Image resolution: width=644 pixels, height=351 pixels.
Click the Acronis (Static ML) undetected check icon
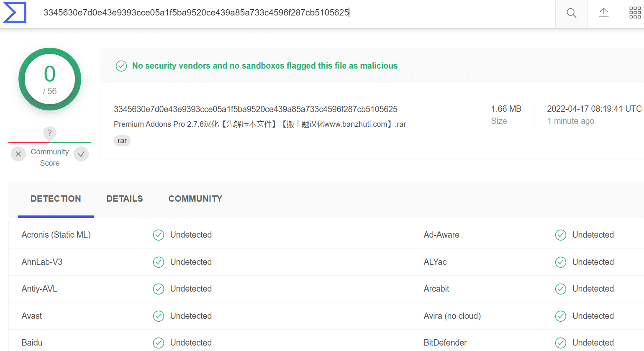[x=159, y=235]
